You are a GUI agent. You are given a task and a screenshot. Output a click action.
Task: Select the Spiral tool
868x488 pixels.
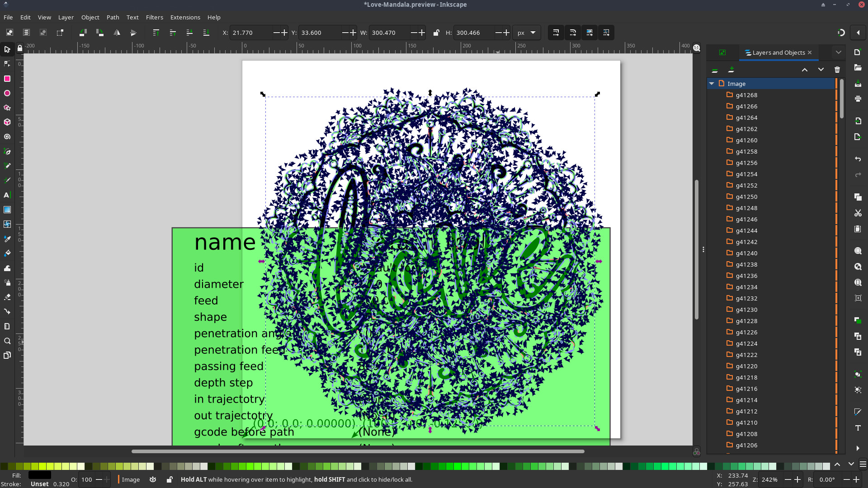tap(7, 136)
